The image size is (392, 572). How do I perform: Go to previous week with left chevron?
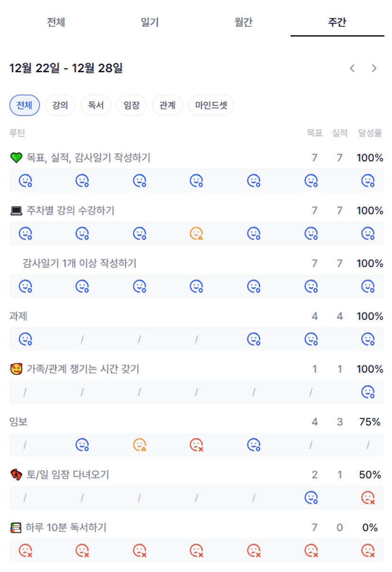[352, 68]
